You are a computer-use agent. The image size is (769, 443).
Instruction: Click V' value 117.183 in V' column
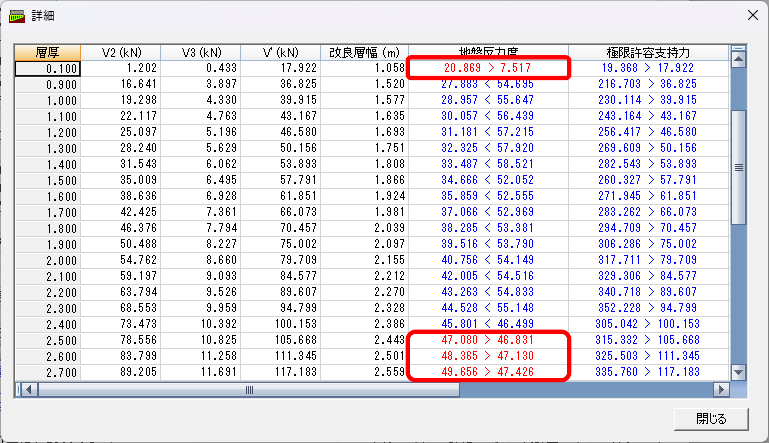pyautogui.click(x=281, y=372)
